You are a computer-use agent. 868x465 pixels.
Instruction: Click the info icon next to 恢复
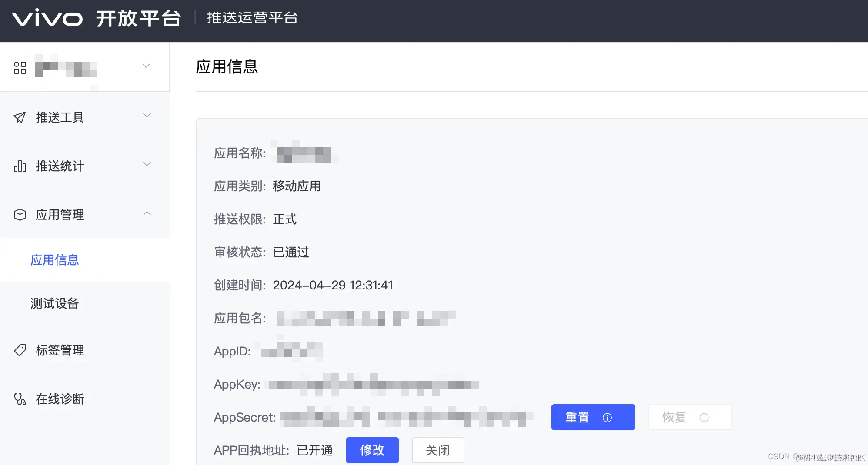(704, 417)
